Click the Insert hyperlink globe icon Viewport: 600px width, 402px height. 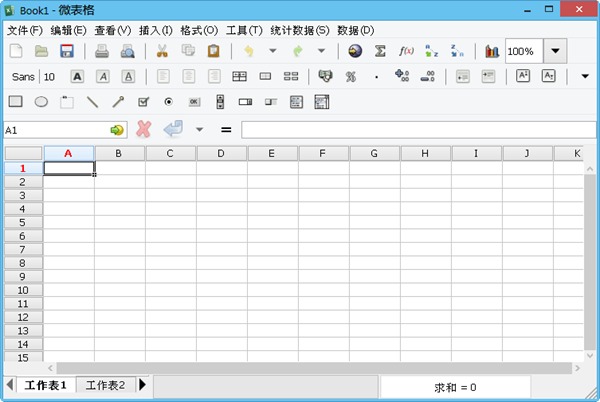355,51
